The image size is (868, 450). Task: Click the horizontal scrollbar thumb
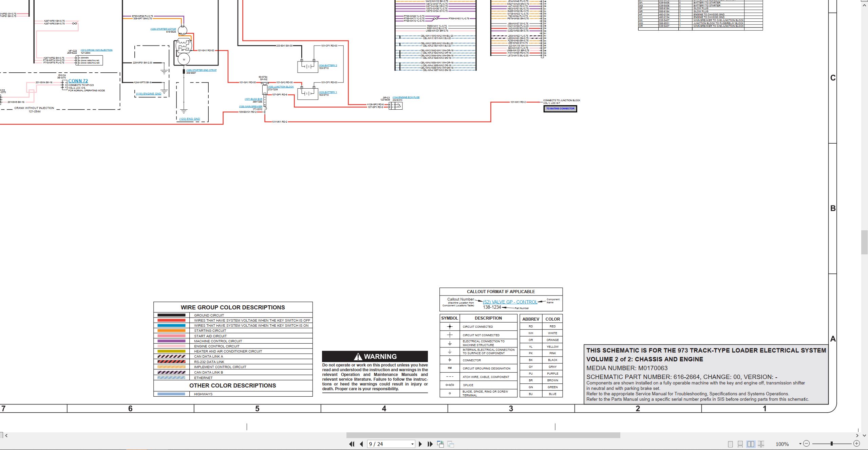click(483, 435)
